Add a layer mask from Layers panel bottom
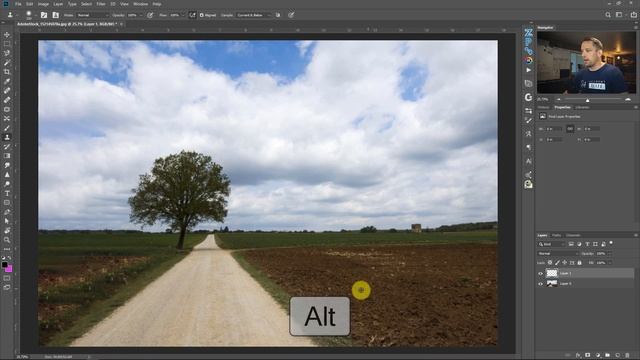 point(588,355)
